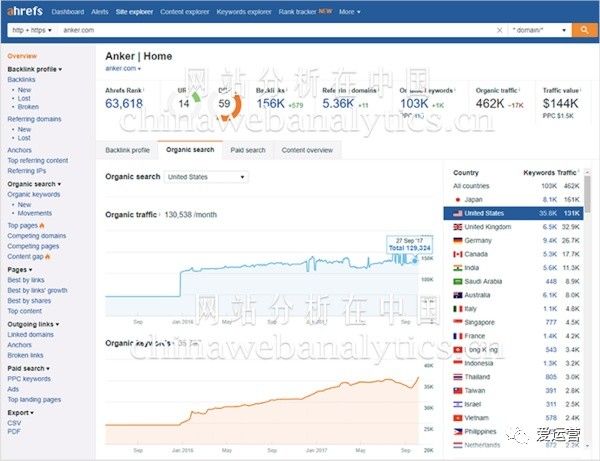
Task: Open Broken links under Outgoing links
Action: point(25,355)
